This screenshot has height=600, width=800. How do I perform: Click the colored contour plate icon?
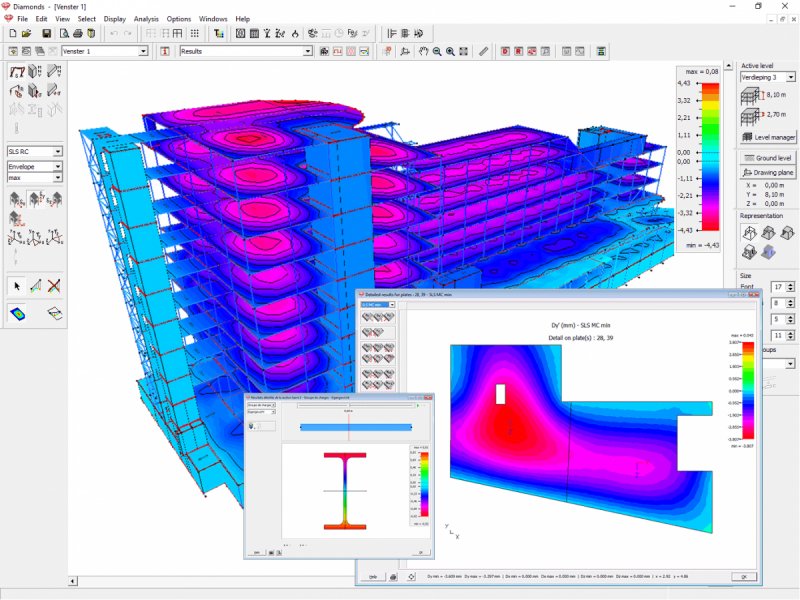click(18, 313)
